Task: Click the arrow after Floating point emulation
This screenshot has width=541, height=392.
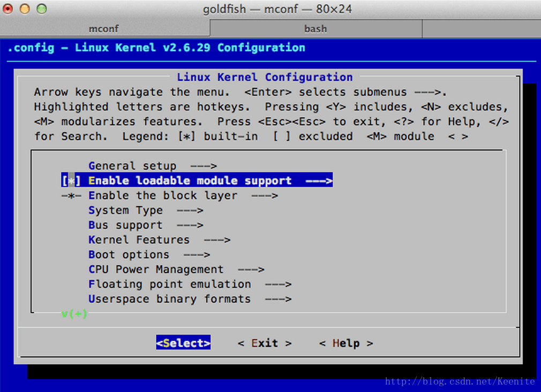Action: tap(279, 285)
